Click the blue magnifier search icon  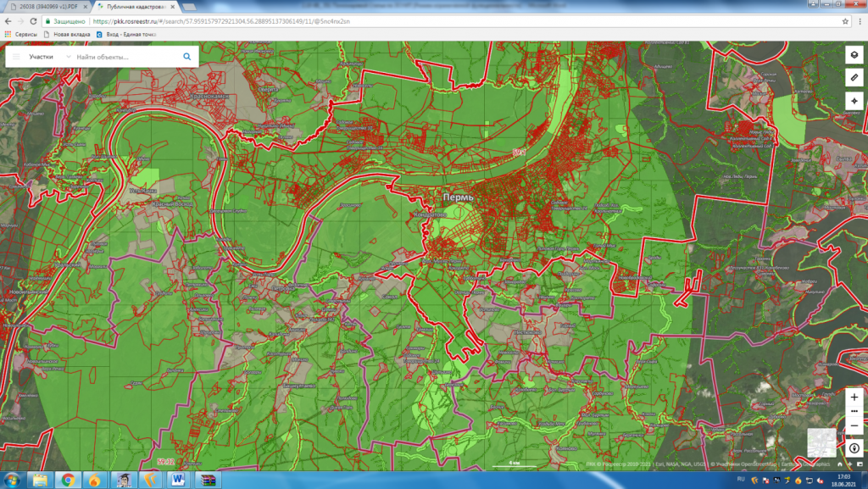point(187,57)
